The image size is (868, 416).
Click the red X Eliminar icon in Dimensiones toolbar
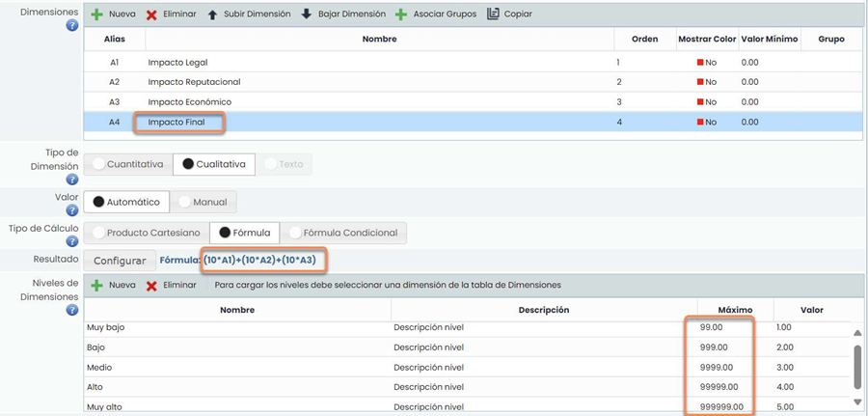point(151,14)
